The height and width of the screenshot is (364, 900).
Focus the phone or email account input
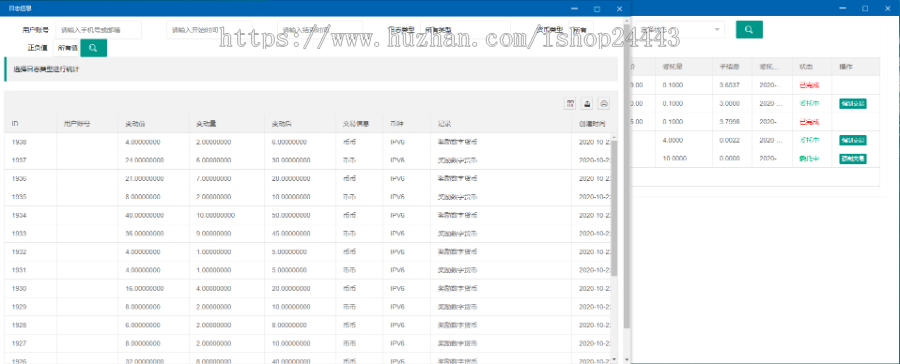click(98, 30)
